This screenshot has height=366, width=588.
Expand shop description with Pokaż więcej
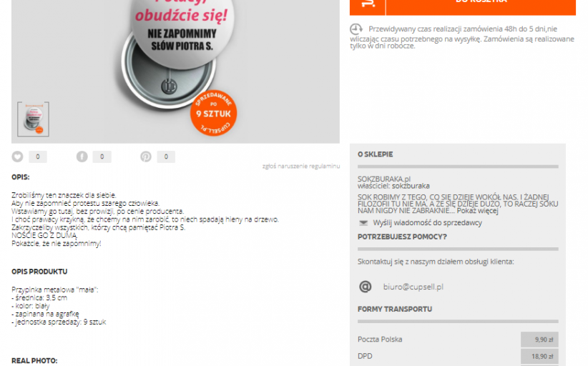(x=477, y=211)
